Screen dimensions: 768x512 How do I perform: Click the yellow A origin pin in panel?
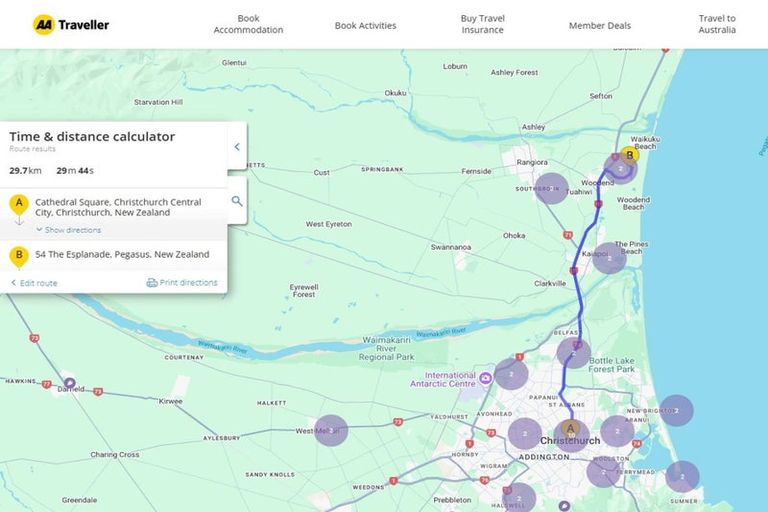18,203
